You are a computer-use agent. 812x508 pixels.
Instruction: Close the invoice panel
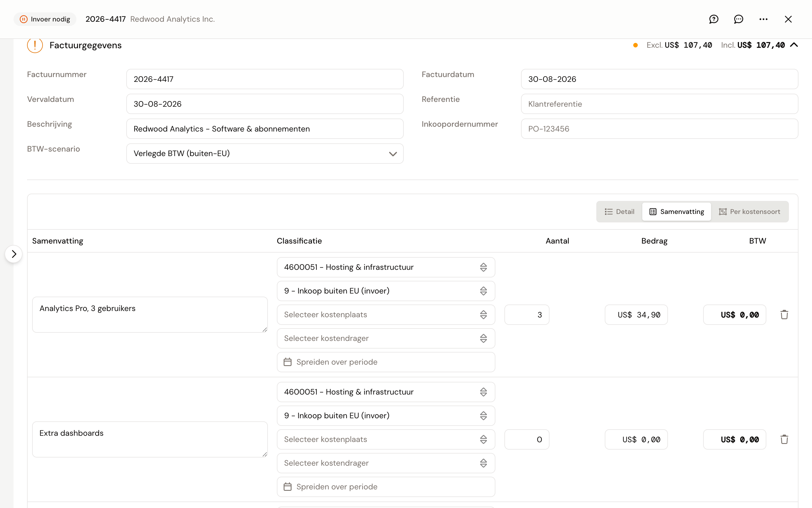[788, 19]
